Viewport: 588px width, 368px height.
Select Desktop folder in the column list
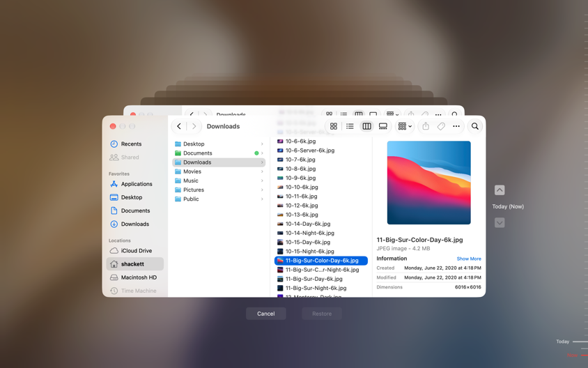pyautogui.click(x=219, y=144)
